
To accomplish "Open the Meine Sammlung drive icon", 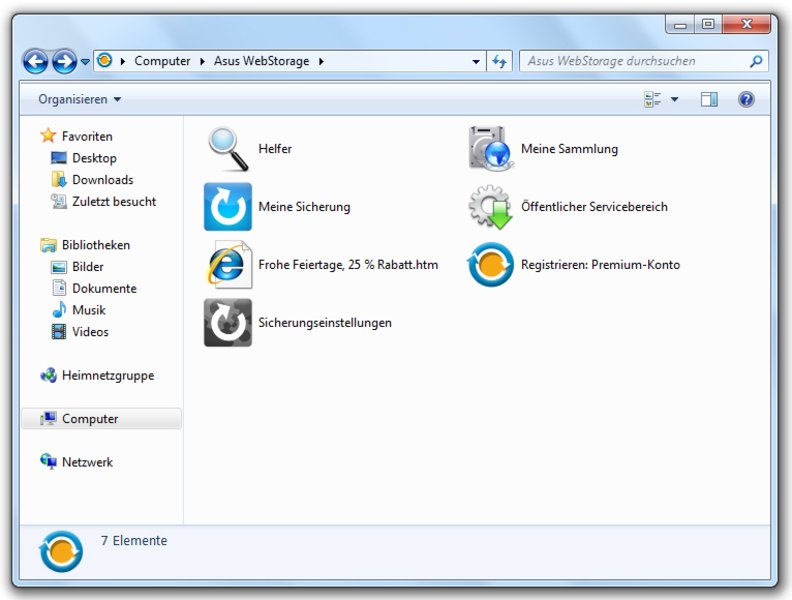I will pyautogui.click(x=490, y=149).
